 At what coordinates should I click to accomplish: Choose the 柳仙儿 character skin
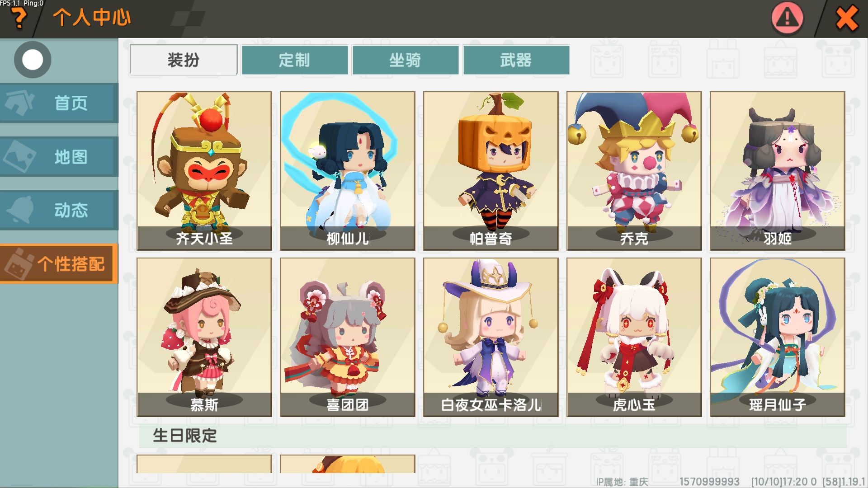[x=348, y=171]
